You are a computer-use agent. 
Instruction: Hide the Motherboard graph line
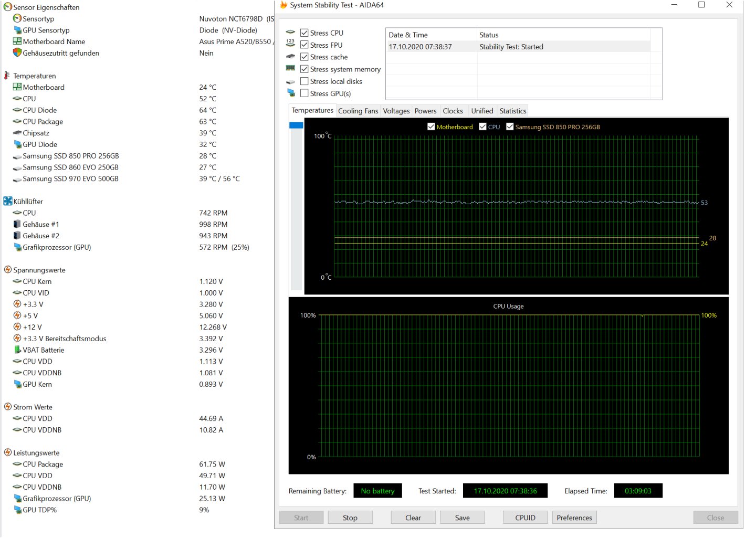(x=431, y=126)
